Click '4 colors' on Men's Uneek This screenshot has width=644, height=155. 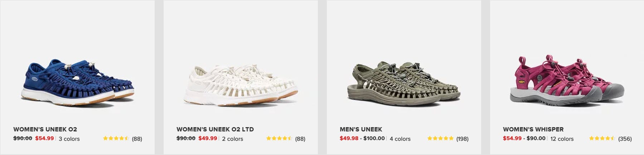click(400, 139)
